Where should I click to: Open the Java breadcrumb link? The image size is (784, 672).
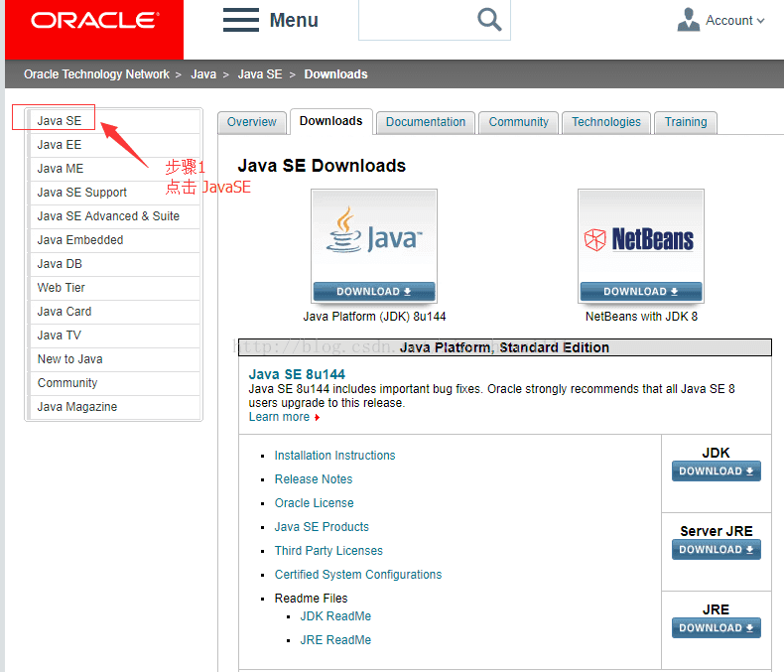tap(203, 74)
